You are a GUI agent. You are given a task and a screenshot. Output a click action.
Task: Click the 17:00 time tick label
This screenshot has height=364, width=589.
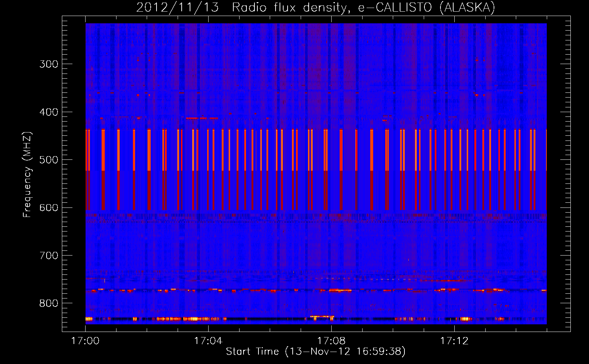(x=85, y=341)
